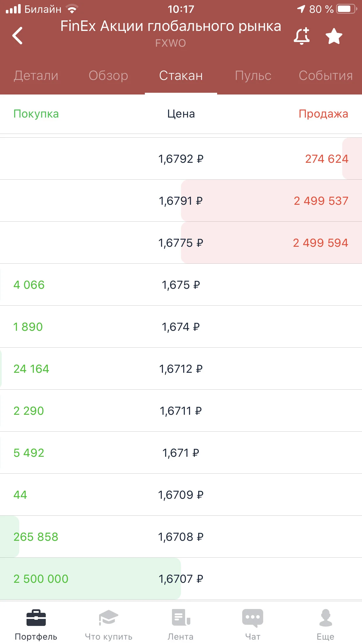Open Что купить graduation cap icon
Screen dimensions: 362x644
point(108,617)
